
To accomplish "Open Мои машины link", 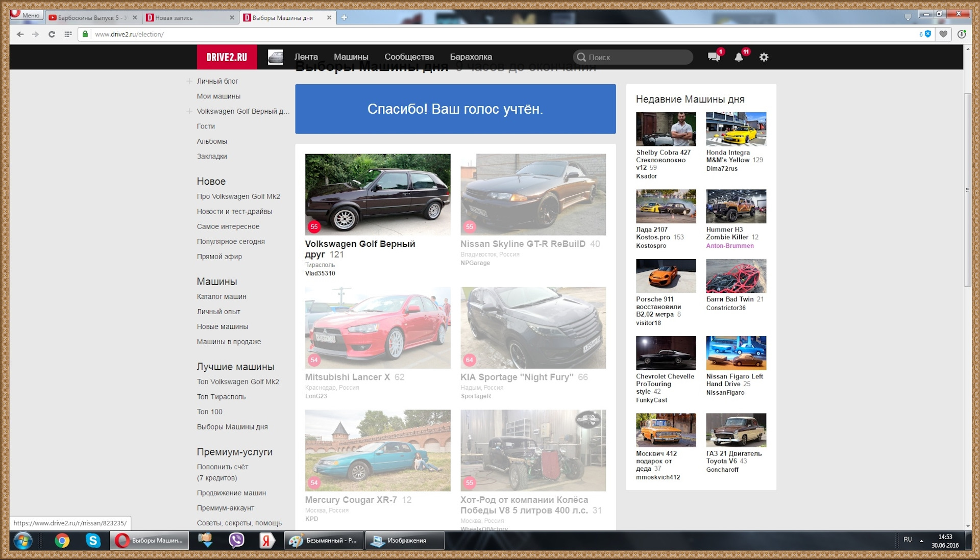I will 218,96.
